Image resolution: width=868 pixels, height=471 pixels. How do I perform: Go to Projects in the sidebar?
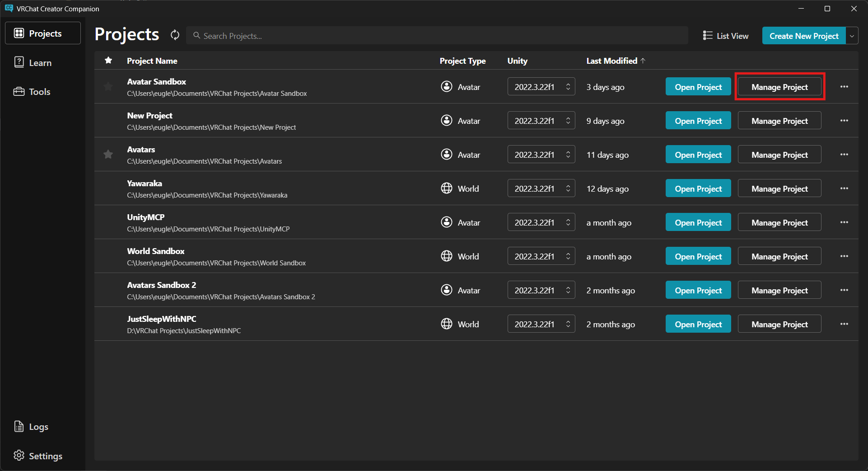coord(43,33)
